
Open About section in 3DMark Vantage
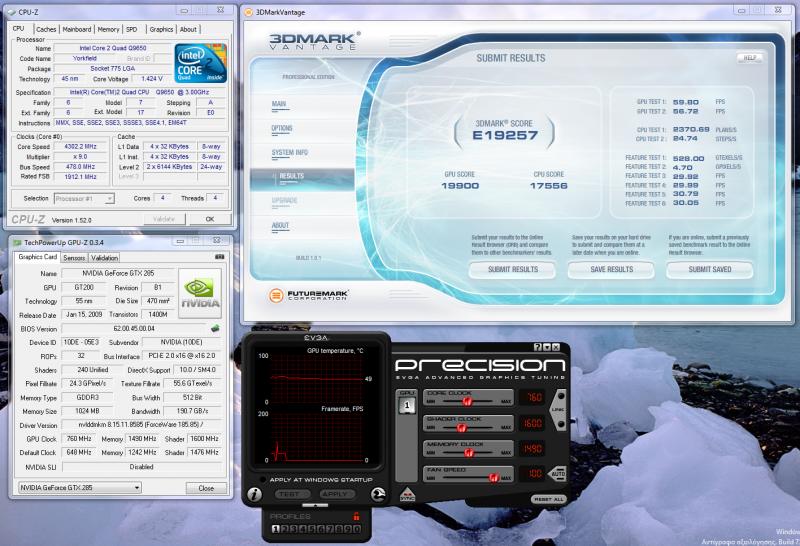[x=280, y=226]
